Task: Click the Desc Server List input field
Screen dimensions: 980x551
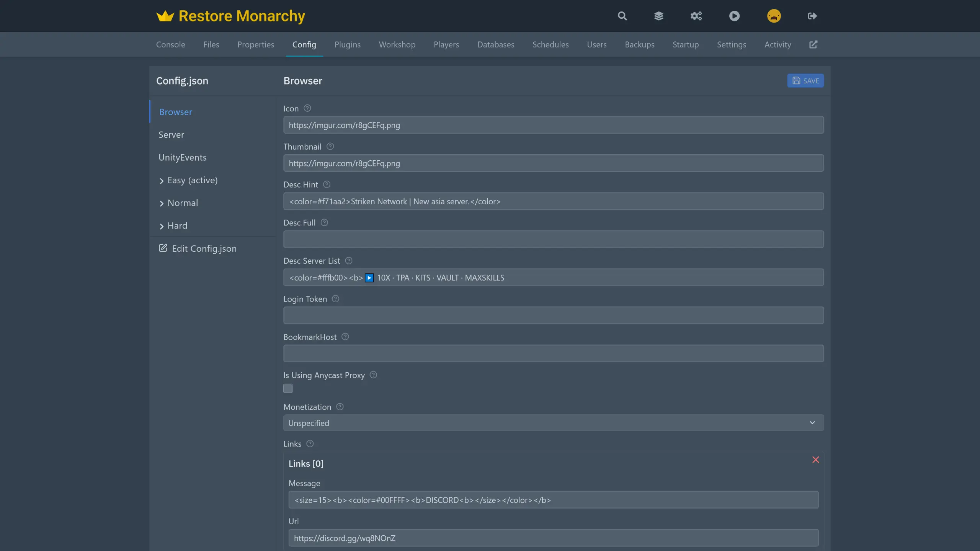Action: coord(554,277)
